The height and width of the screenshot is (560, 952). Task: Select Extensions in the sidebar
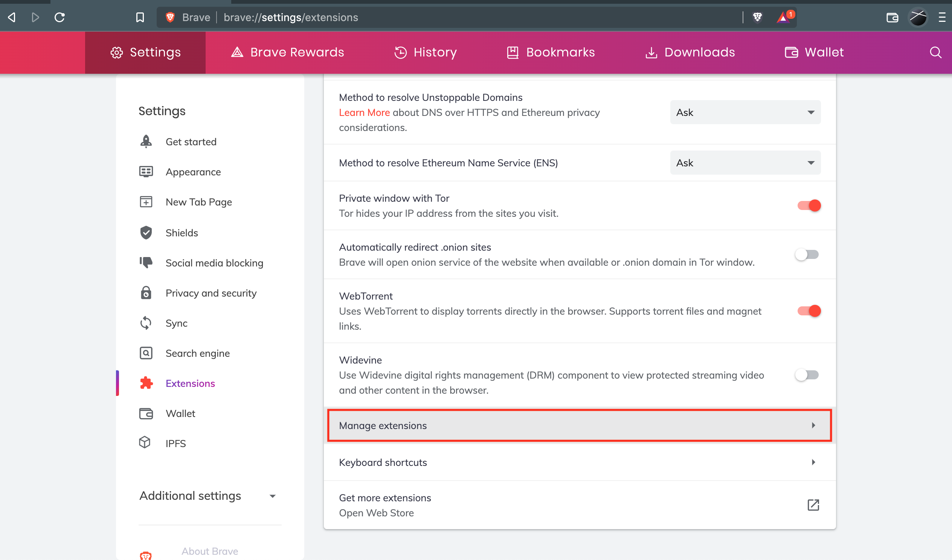click(190, 383)
